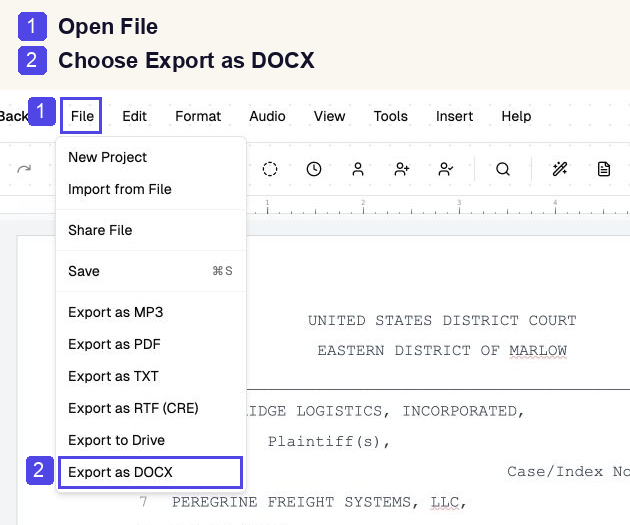This screenshot has height=525, width=630.
Task: Click the horizontal ruler at mark 2
Action: [363, 205]
